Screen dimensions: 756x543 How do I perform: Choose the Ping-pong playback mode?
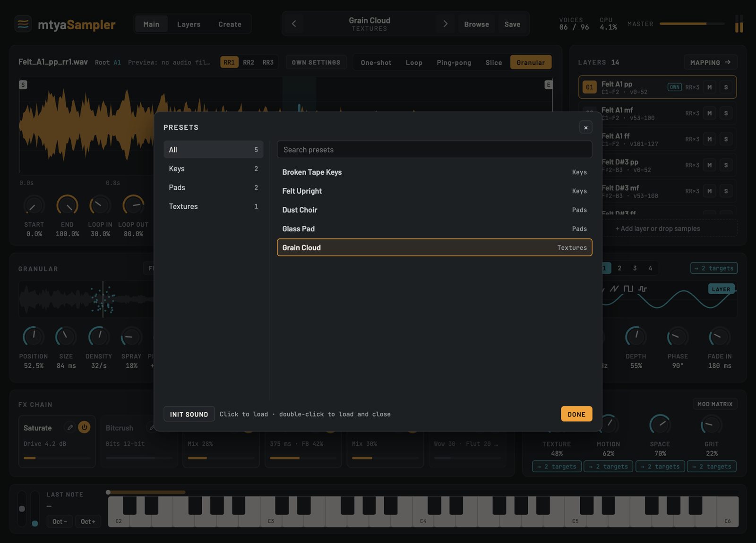point(454,62)
